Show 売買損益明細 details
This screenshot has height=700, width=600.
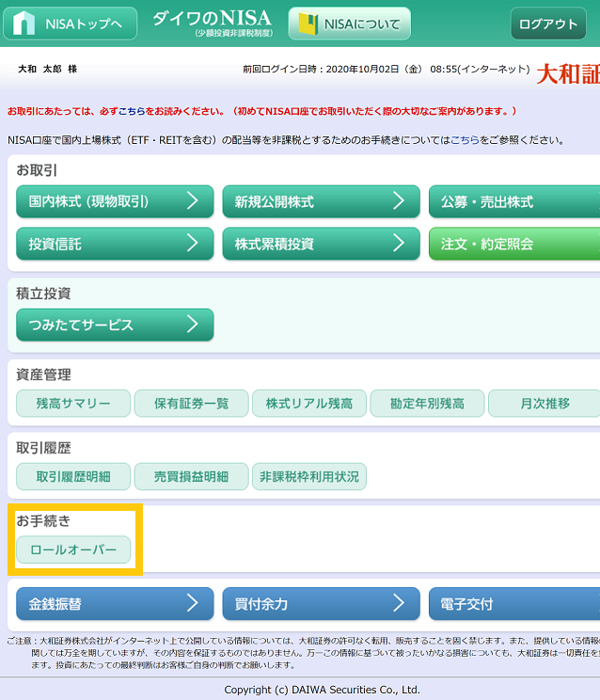191,476
